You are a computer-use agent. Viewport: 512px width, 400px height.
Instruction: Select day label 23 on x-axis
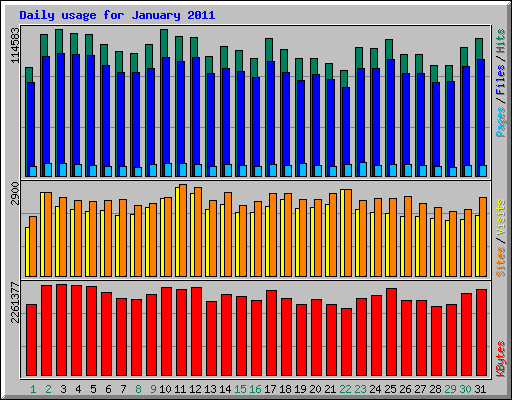point(360,389)
